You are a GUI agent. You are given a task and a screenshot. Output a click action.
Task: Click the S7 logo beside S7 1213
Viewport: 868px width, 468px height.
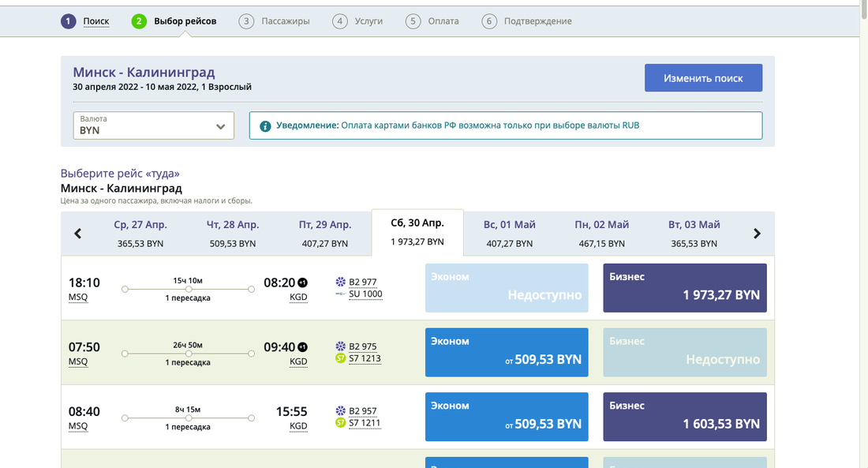coord(341,358)
